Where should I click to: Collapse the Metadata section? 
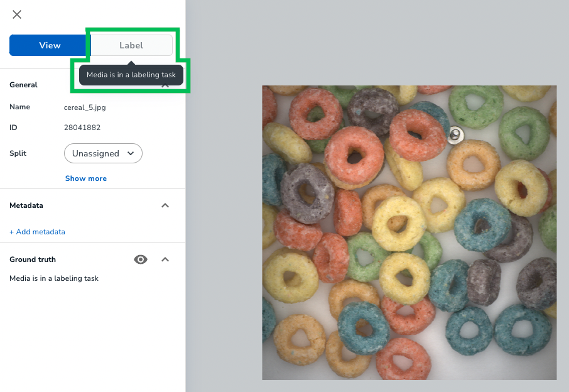coord(165,205)
